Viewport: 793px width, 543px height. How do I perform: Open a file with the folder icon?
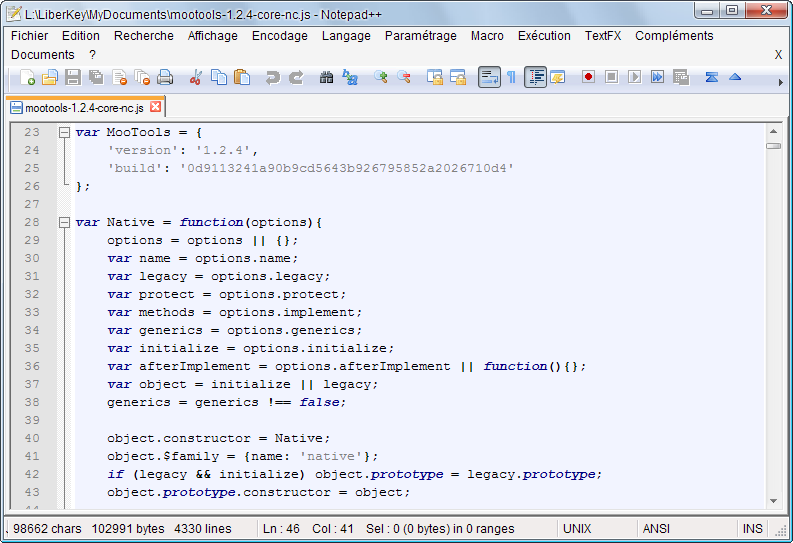coord(50,77)
